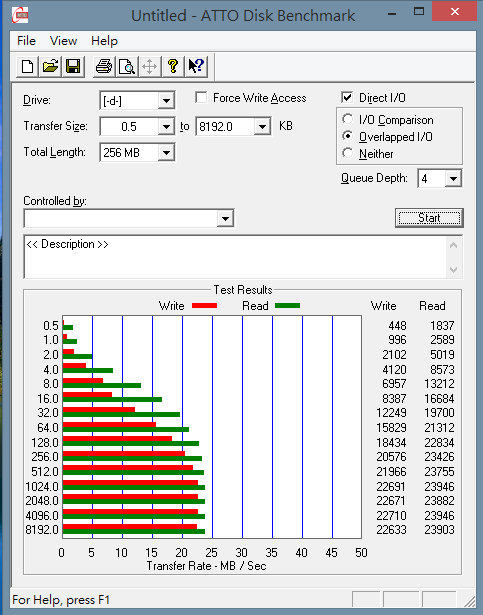Select the I/O Comparison radio option

(347, 119)
